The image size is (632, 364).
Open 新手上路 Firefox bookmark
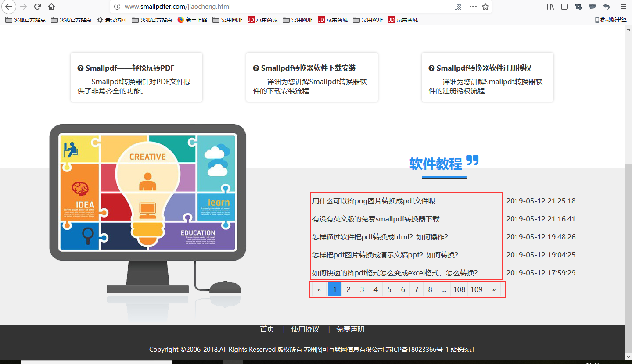coord(192,20)
